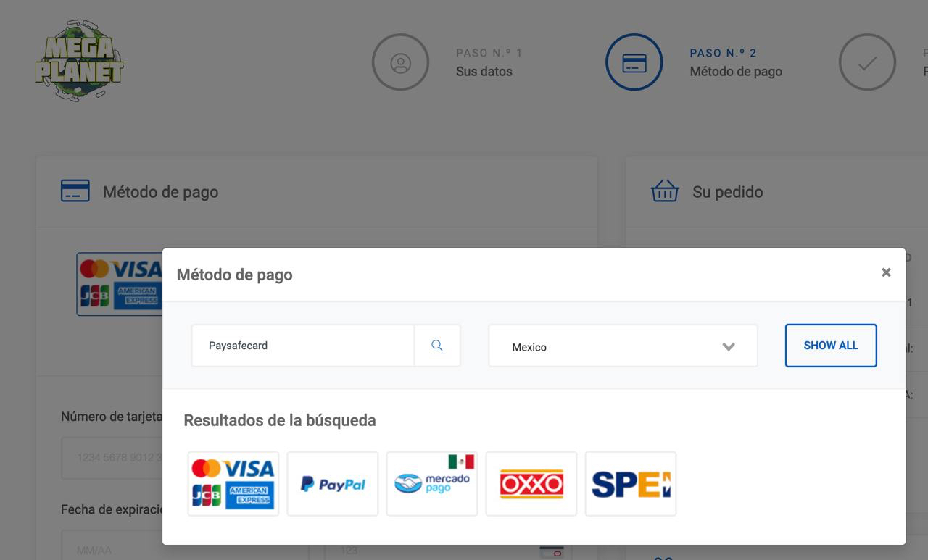
Task: Choose Mercado Pago payment method
Action: (432, 484)
